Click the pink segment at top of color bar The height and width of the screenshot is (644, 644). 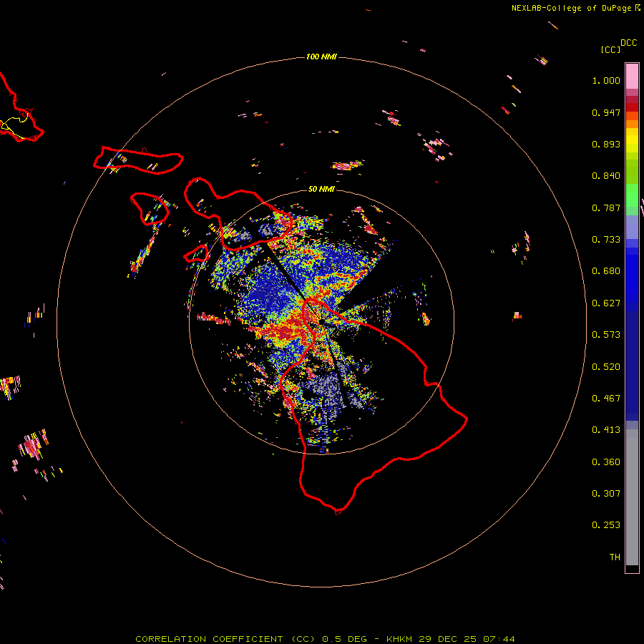coord(632,76)
